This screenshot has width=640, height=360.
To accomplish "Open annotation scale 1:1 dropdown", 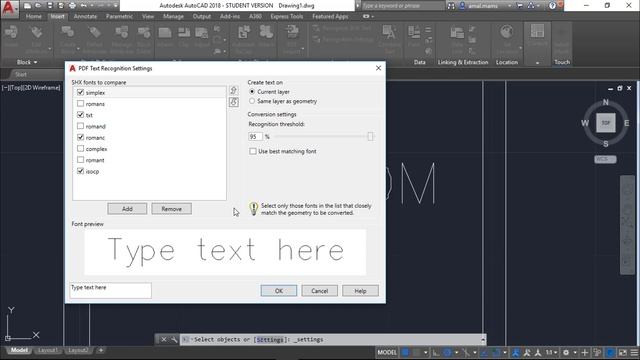I will click(x=551, y=352).
